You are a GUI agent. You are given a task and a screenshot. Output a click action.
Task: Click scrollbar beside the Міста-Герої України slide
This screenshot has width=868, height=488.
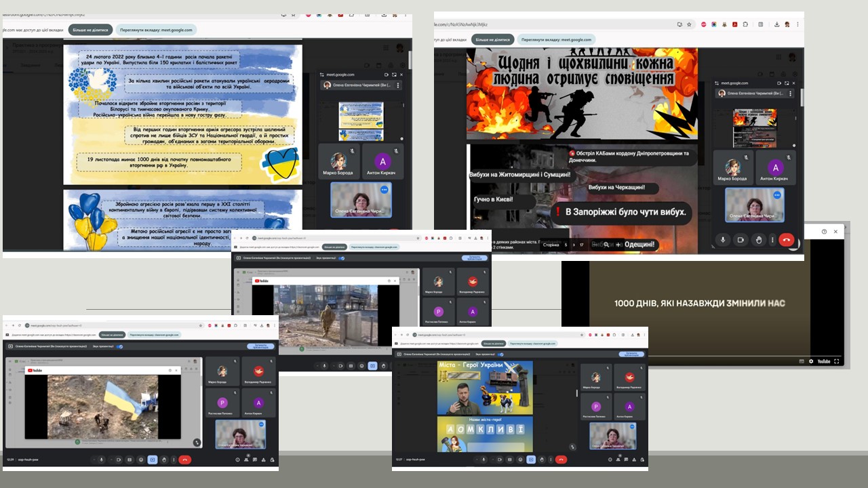point(577,393)
